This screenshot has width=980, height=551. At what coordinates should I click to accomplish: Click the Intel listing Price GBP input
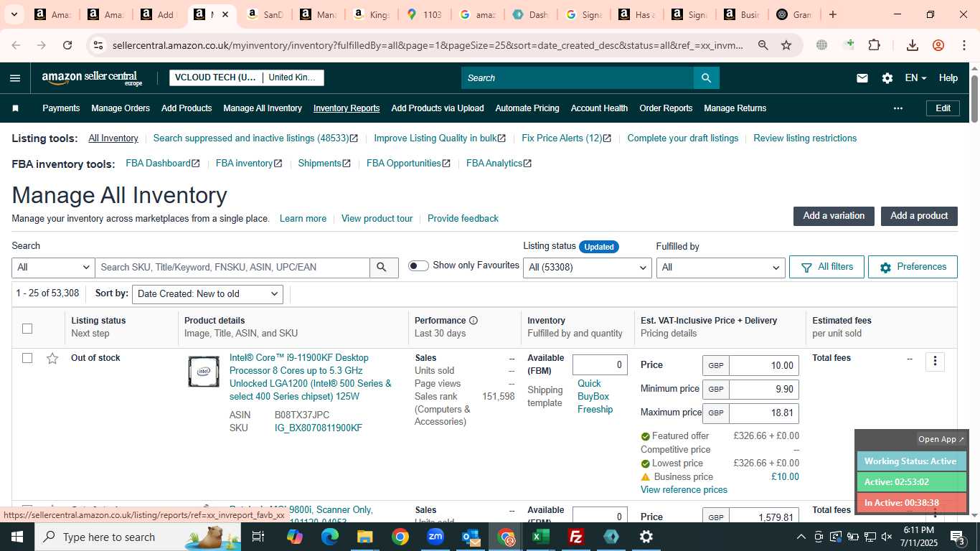coord(763,366)
